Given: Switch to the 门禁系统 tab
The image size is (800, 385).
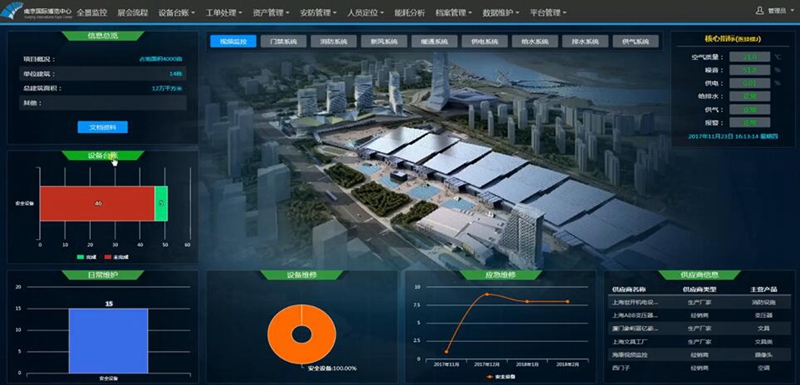Looking at the screenshot, I should click(283, 41).
